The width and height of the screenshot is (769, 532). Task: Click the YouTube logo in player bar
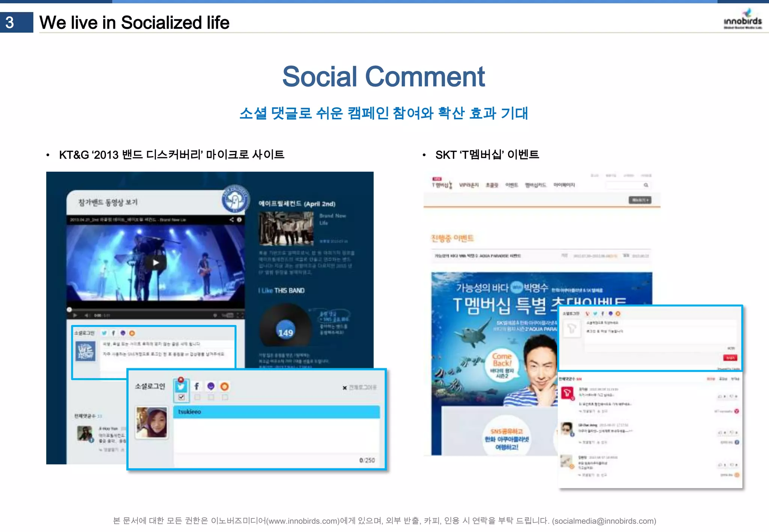click(228, 315)
